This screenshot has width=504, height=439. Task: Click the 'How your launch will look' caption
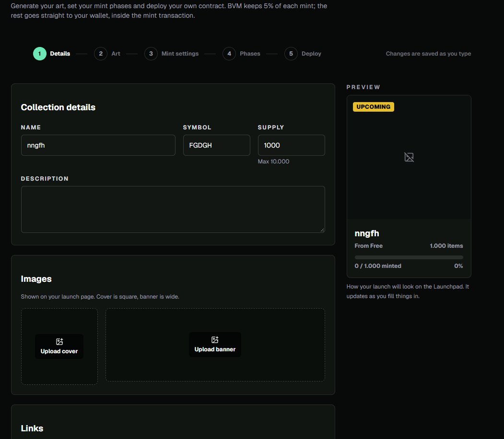[x=408, y=291]
